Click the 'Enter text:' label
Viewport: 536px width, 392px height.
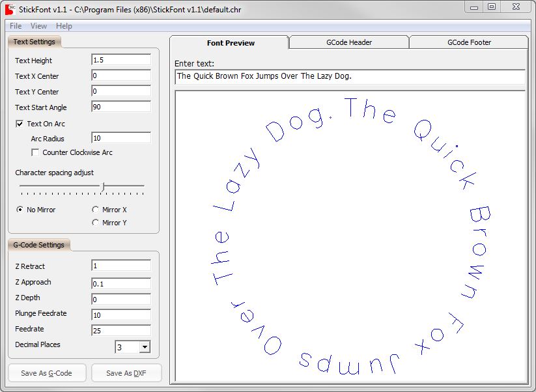pyautogui.click(x=194, y=64)
